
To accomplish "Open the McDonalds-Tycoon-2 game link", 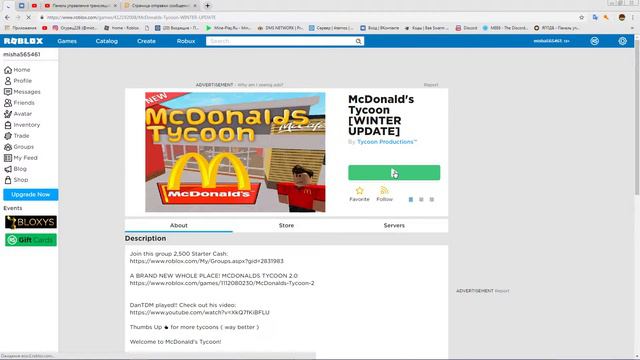I will coord(222,283).
